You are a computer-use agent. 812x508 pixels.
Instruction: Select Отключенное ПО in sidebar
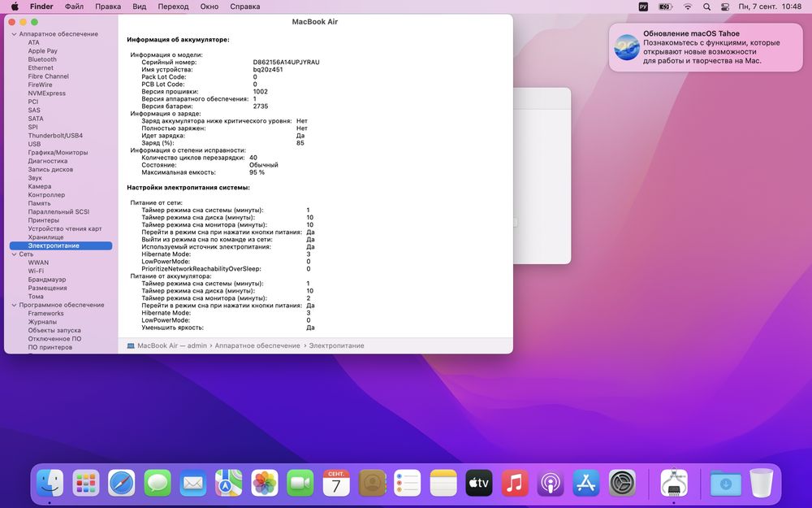pos(54,339)
